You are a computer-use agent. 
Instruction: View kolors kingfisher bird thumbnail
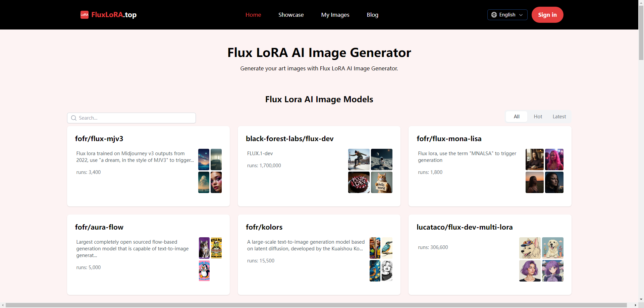point(387,248)
